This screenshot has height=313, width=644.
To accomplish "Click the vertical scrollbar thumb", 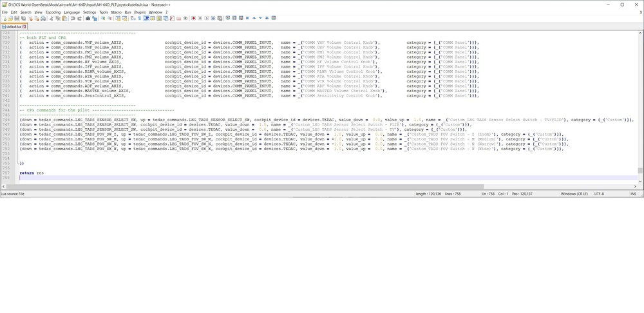I will click(640, 171).
